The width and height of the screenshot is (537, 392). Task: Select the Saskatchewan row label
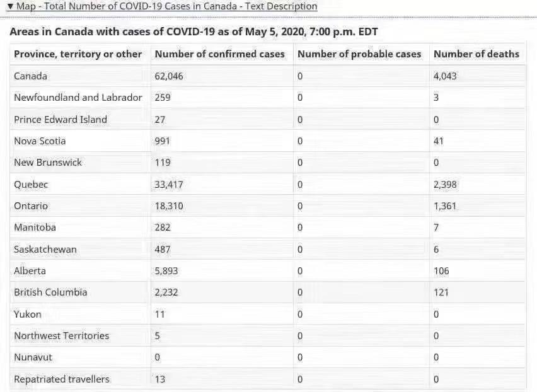(45, 250)
